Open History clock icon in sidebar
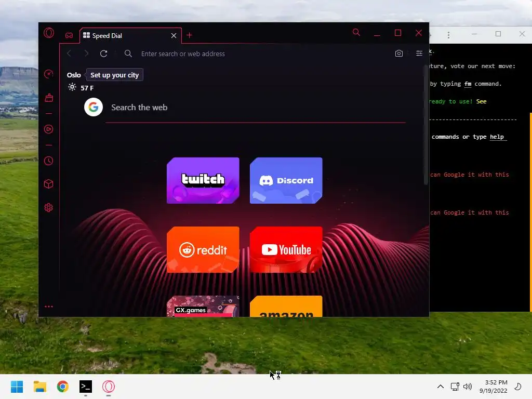 (x=49, y=161)
